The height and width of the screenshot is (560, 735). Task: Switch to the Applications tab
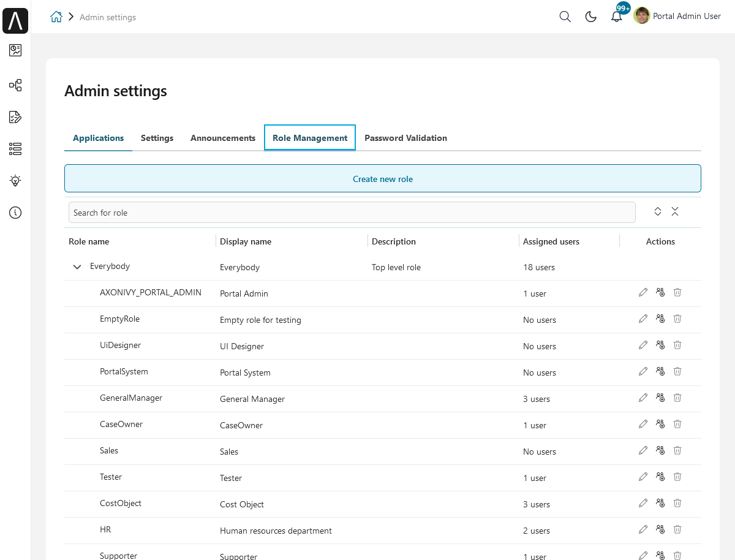coord(98,138)
